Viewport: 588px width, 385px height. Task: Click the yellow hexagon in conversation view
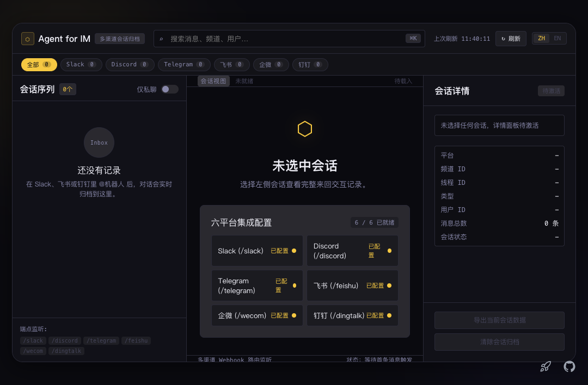click(x=305, y=129)
